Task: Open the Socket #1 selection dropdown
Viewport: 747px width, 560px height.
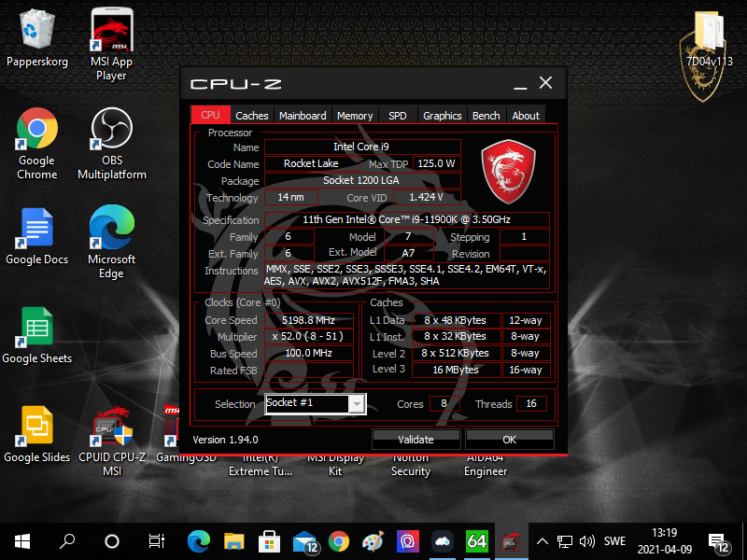Action: tap(356, 404)
